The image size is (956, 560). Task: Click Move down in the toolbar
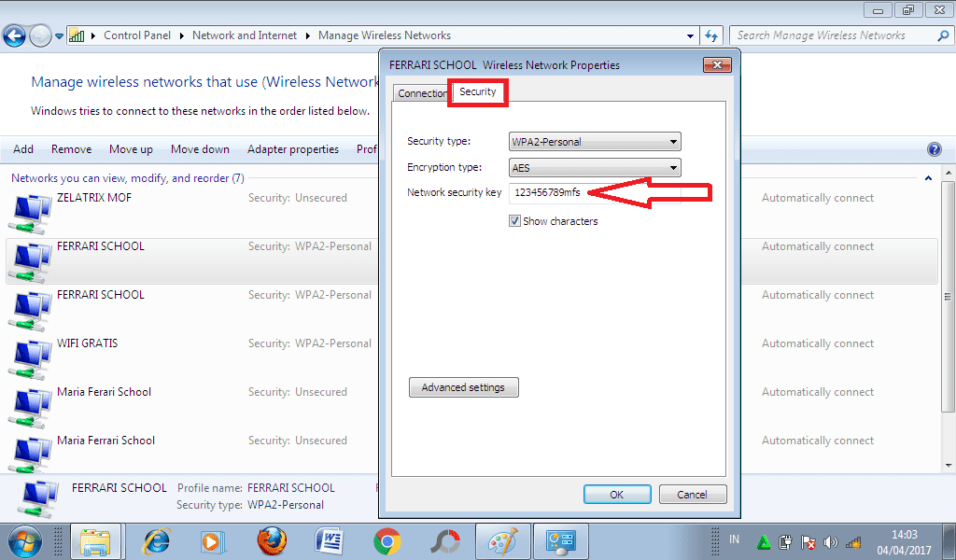pos(200,149)
